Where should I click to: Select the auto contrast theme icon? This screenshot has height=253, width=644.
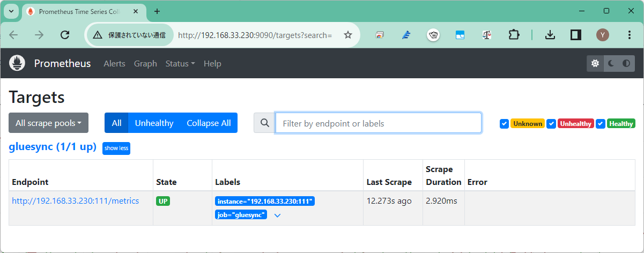pyautogui.click(x=626, y=63)
